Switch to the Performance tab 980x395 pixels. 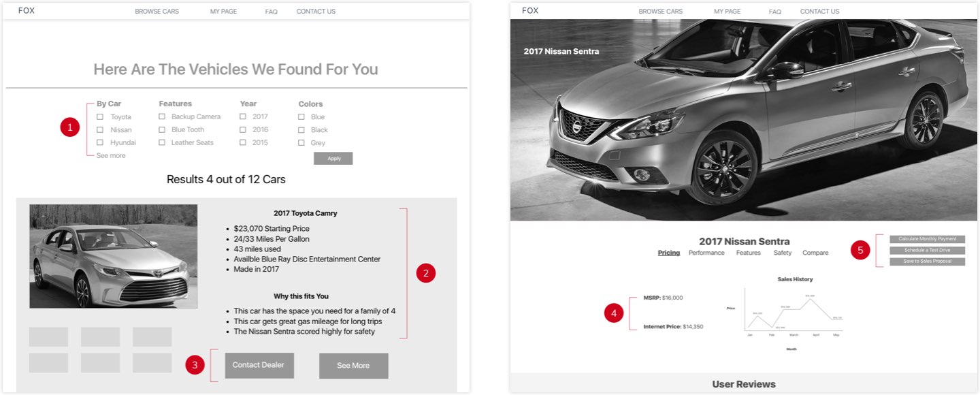click(706, 253)
